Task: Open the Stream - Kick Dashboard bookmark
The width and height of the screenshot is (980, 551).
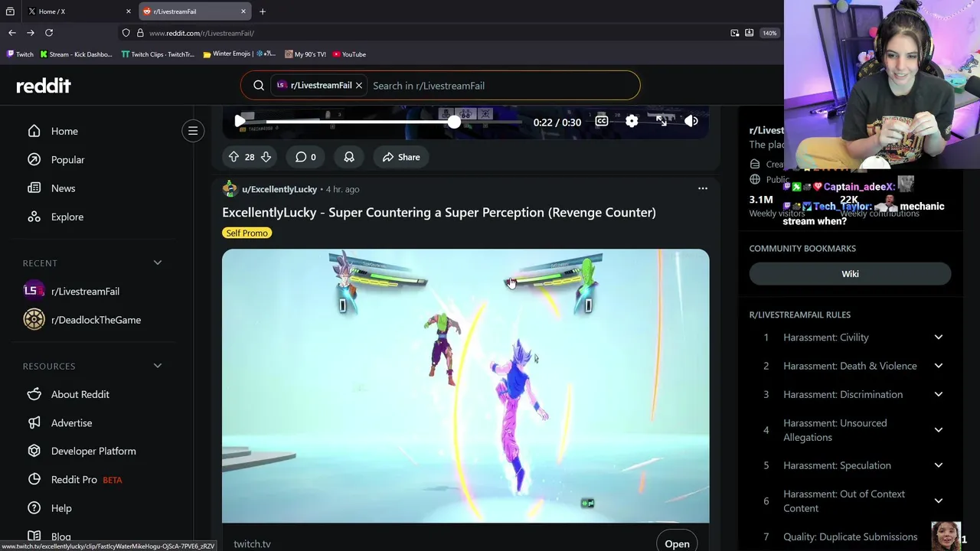Action: 77,54
